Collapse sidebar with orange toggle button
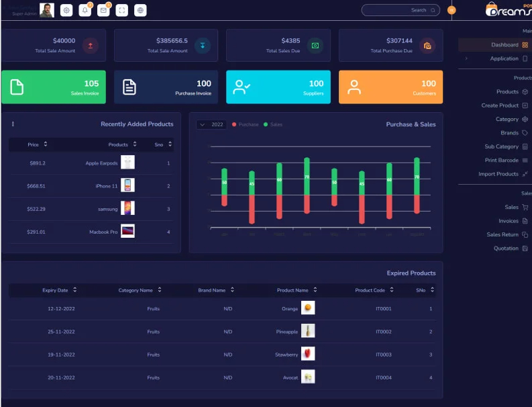 click(451, 10)
